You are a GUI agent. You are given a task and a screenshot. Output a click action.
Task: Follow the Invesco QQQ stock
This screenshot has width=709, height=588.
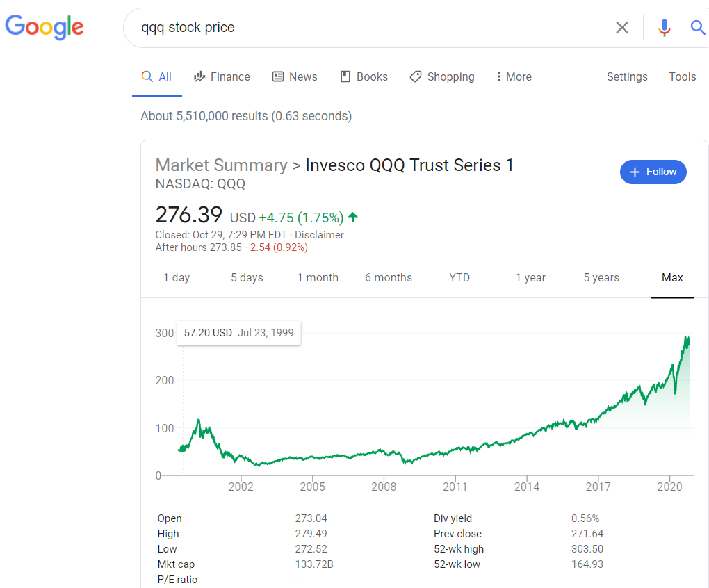coord(653,172)
